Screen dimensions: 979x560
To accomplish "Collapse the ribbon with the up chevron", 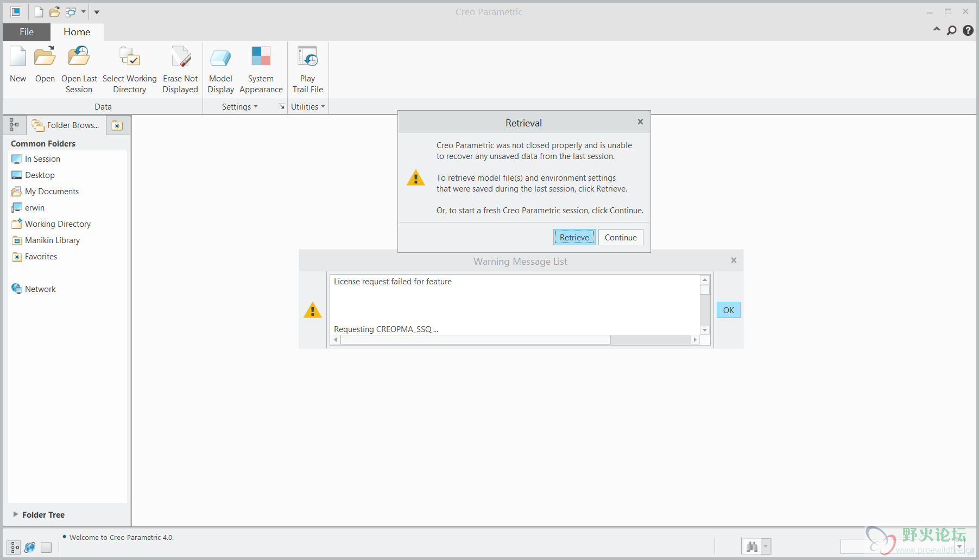I will 937,29.
